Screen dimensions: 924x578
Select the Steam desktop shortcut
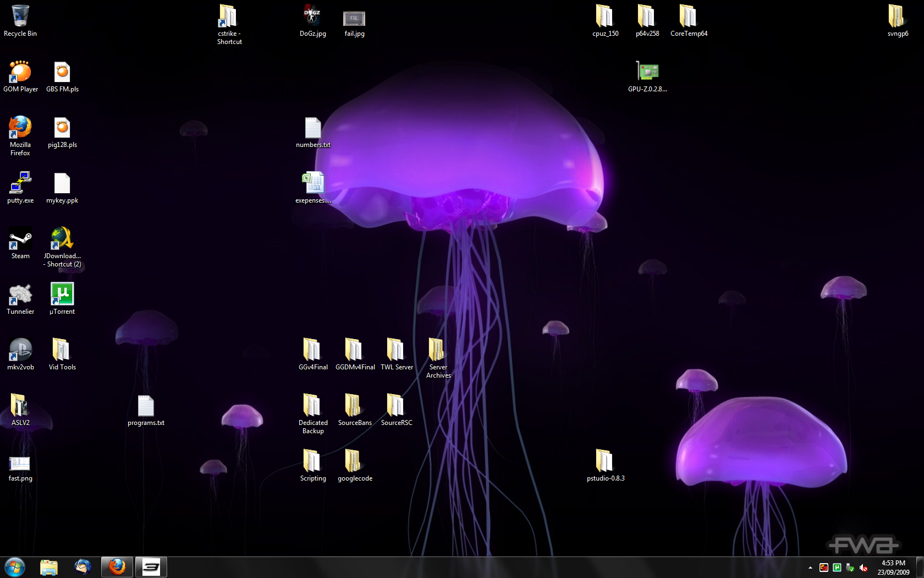(20, 243)
